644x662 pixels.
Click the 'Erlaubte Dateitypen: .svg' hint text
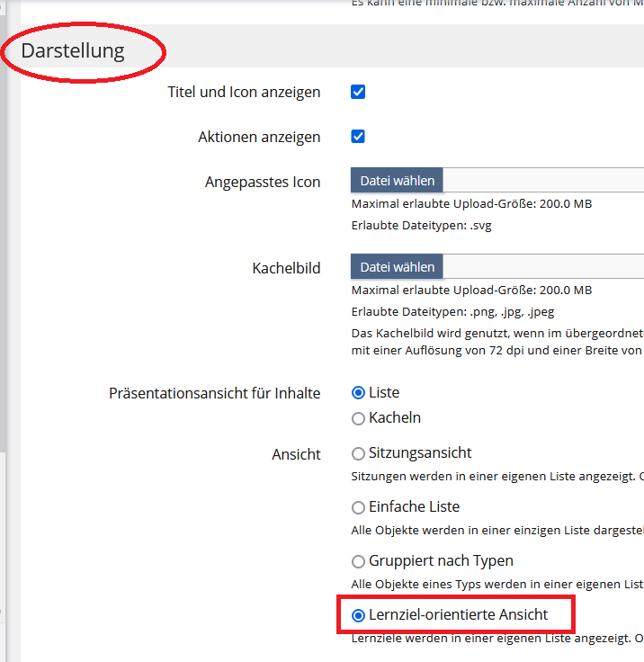(421, 226)
